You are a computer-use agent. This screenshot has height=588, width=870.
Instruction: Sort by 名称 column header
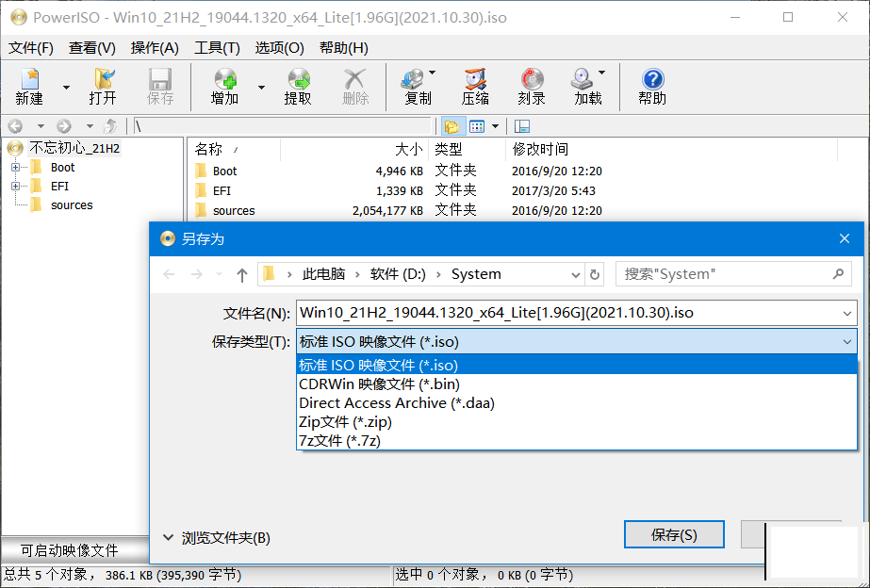coord(236,149)
